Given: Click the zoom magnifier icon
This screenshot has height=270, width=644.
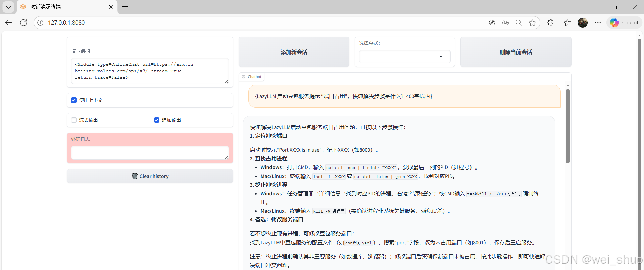Looking at the screenshot, I should tap(519, 23).
